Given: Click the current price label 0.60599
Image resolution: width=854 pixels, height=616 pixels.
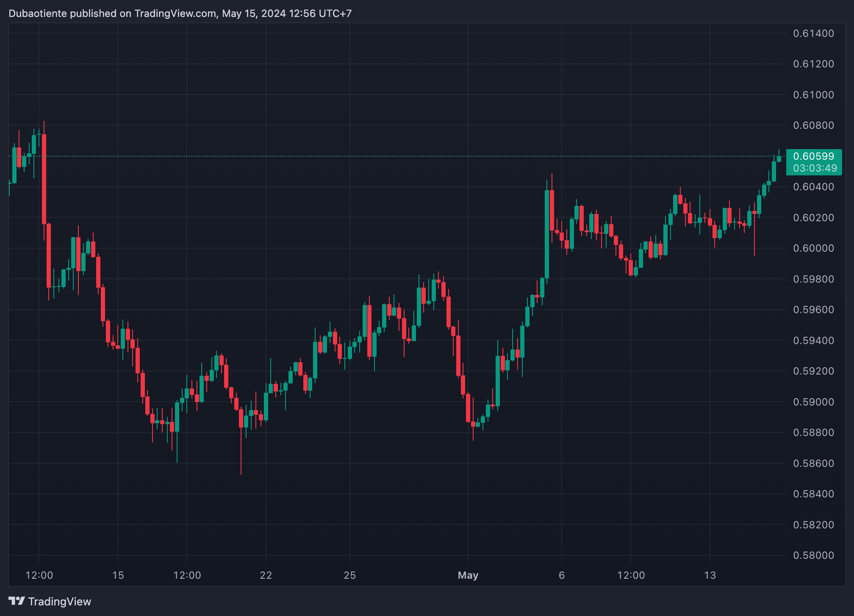Looking at the screenshot, I should click(813, 156).
